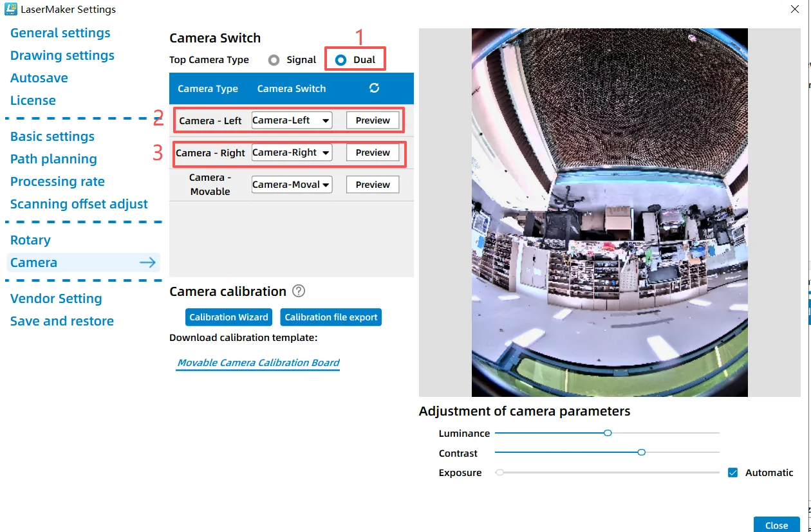The image size is (811, 532).
Task: Click the arrow icon beside Camera
Action: point(148,262)
